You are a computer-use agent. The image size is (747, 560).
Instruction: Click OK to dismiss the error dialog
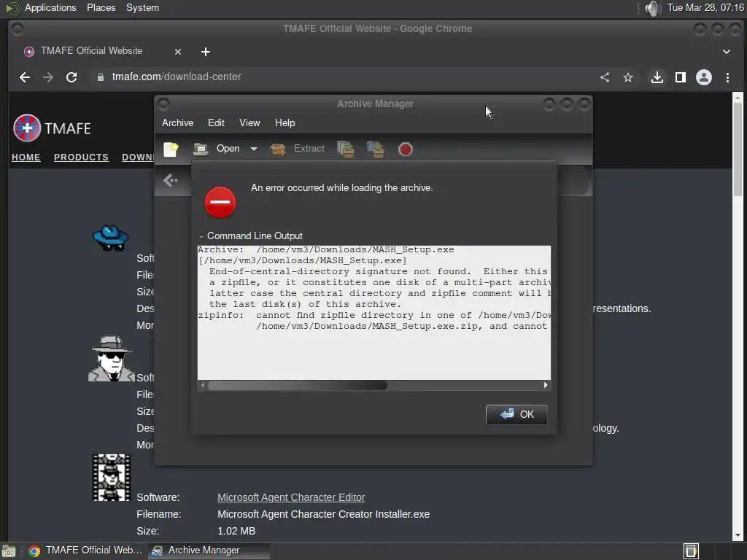pos(516,414)
